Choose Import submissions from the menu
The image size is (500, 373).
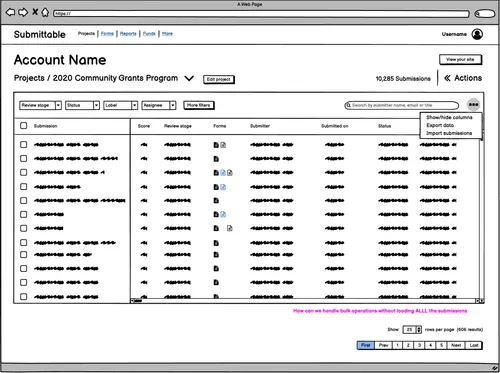coord(449,133)
